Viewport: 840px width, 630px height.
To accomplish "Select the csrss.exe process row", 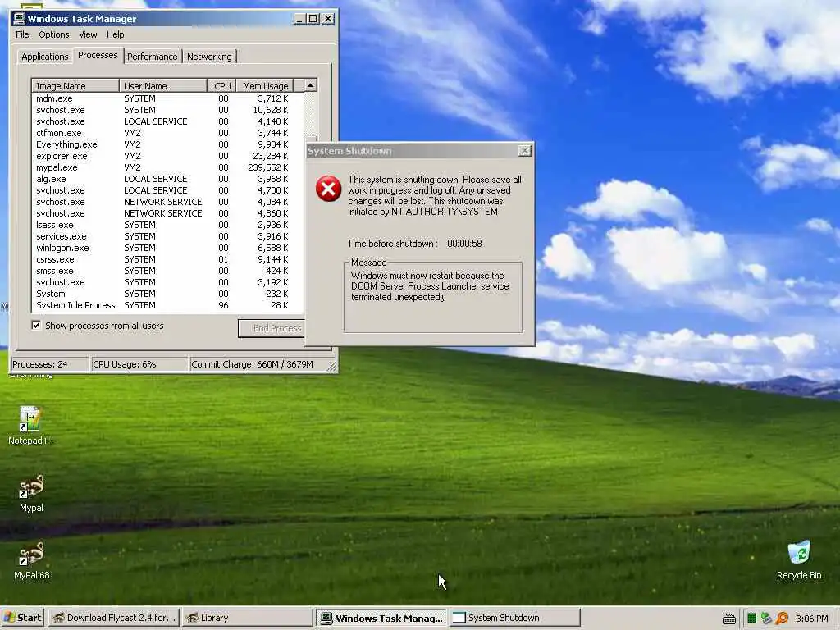I will [x=167, y=259].
